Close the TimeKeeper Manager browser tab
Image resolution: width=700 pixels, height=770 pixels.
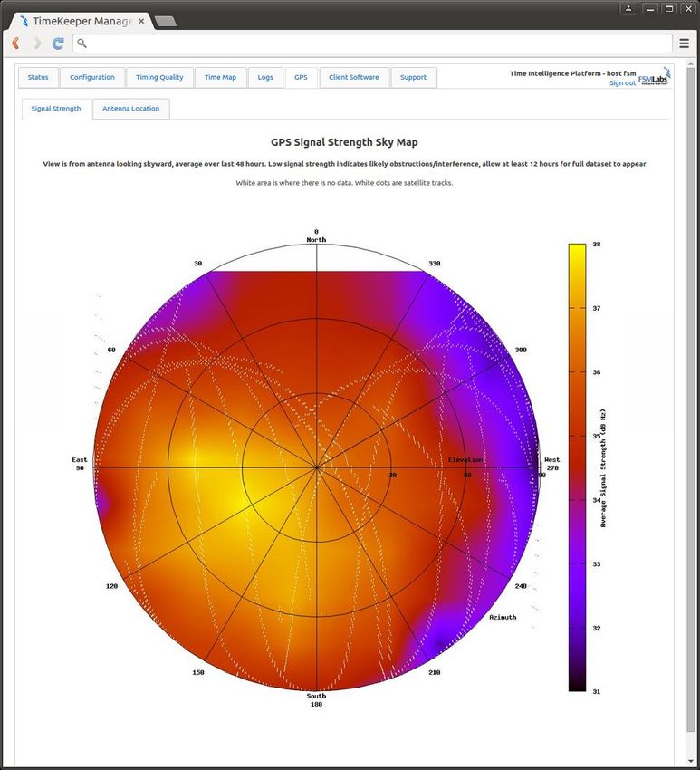(141, 22)
